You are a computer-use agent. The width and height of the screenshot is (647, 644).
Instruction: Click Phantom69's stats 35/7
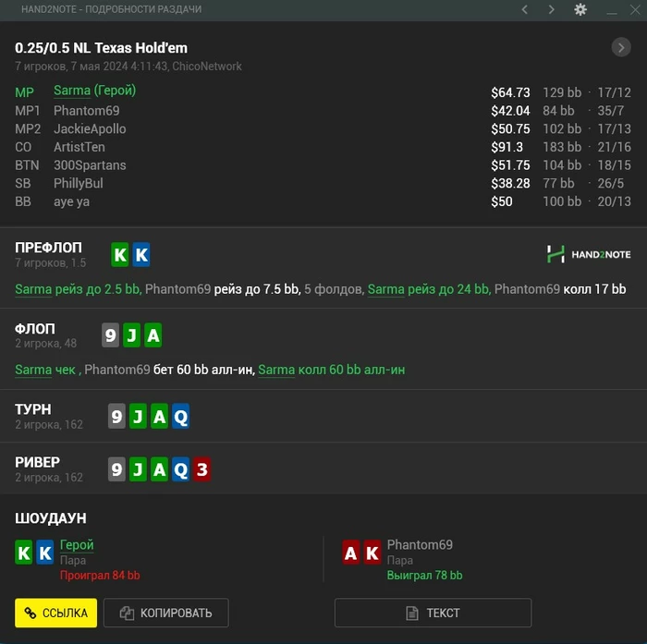[611, 111]
